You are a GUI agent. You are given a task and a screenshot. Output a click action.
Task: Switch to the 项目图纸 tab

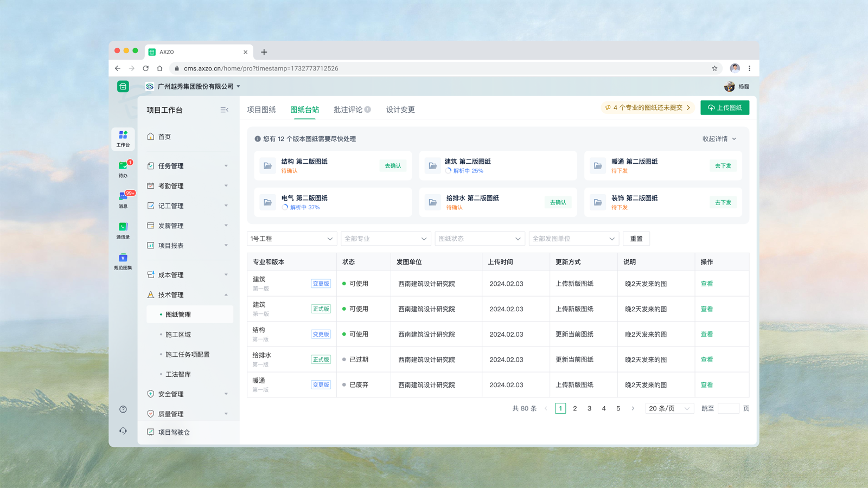(261, 109)
